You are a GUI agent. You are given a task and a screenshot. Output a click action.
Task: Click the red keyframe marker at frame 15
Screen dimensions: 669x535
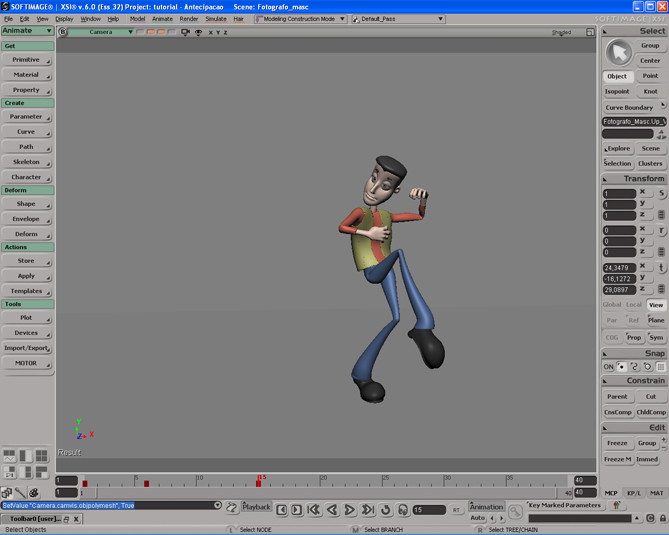click(258, 484)
